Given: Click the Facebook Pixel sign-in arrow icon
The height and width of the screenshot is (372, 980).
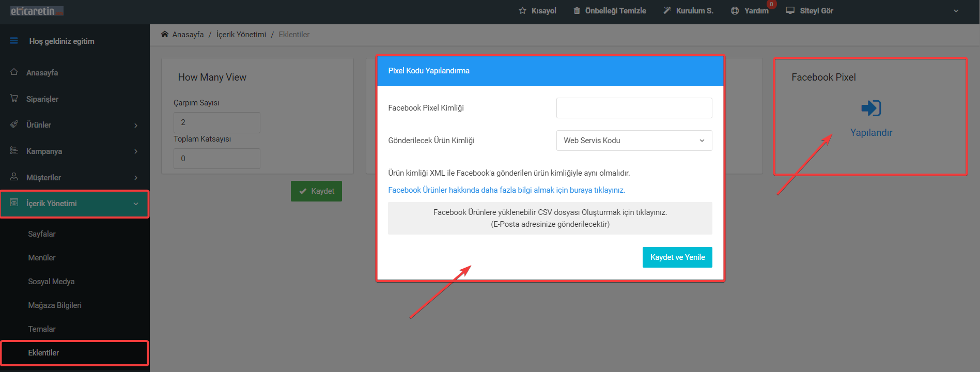Looking at the screenshot, I should tap(871, 108).
